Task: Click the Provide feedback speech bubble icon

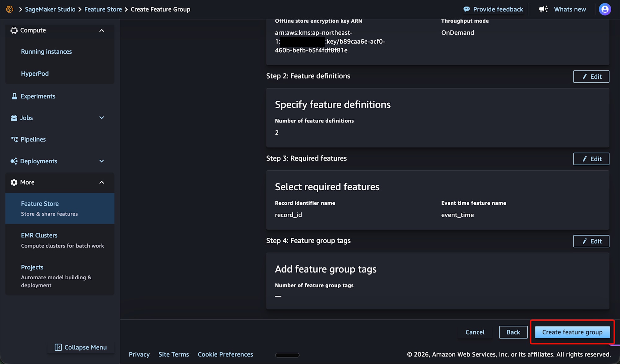Action: click(467, 9)
